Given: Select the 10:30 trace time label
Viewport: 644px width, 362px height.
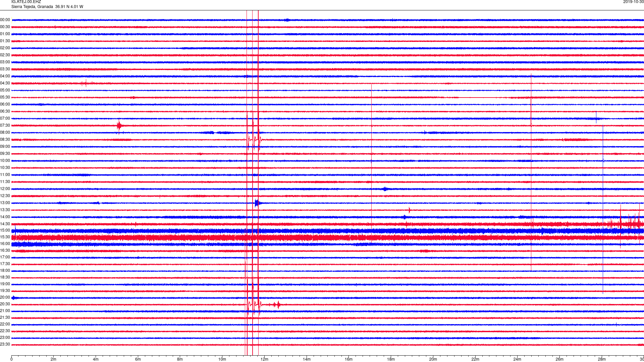Looking at the screenshot, I should tap(5, 168).
